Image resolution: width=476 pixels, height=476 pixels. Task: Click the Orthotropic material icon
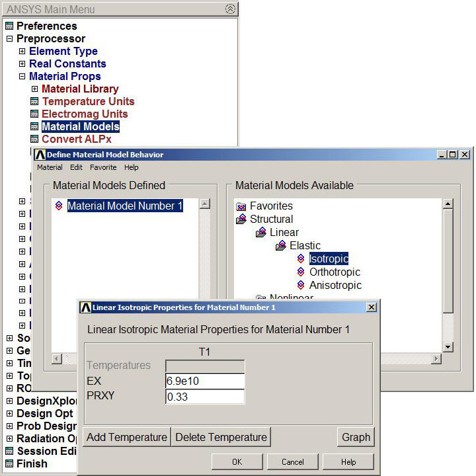301,272
